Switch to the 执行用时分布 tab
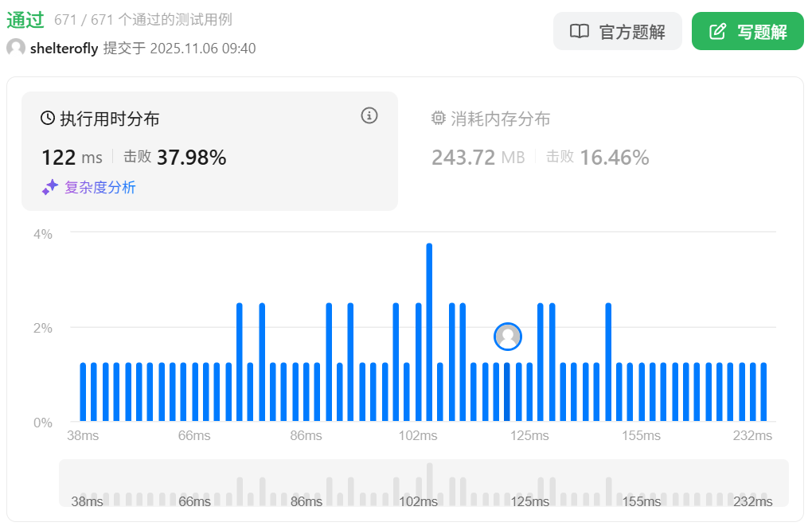The width and height of the screenshot is (812, 530). pyautogui.click(x=110, y=119)
